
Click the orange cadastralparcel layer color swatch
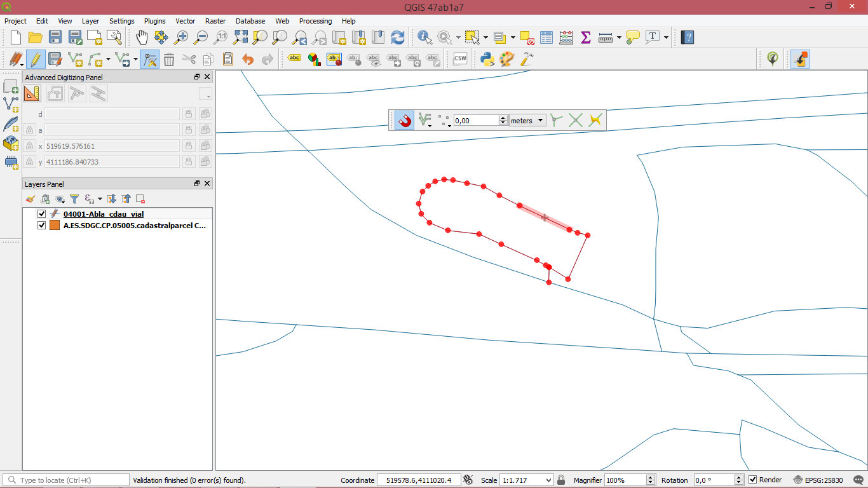coord(55,226)
